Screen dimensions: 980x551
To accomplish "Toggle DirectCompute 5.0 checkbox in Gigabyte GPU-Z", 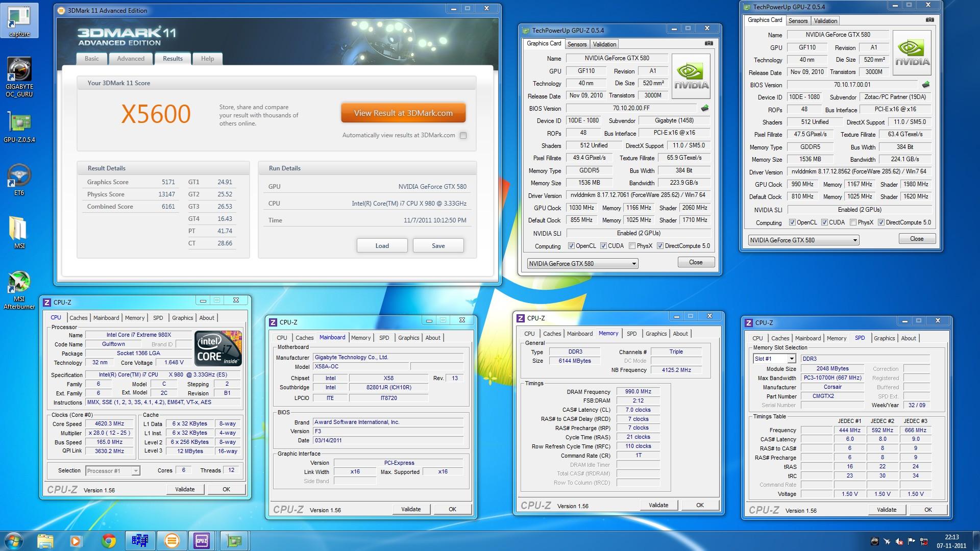I will [660, 246].
